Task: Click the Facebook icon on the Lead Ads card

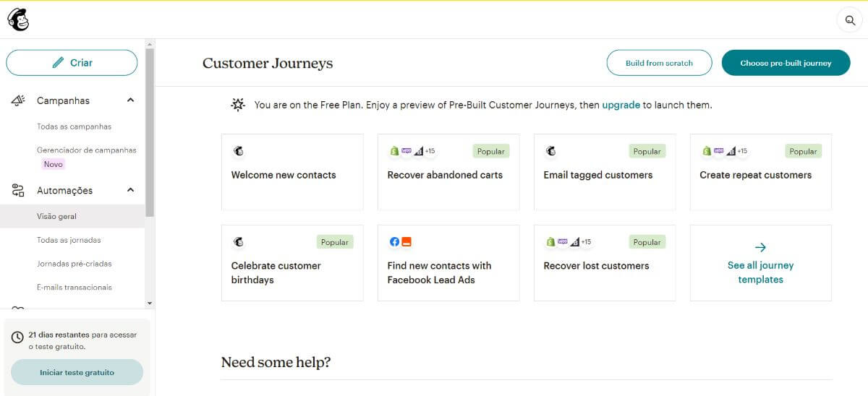Action: coord(395,242)
